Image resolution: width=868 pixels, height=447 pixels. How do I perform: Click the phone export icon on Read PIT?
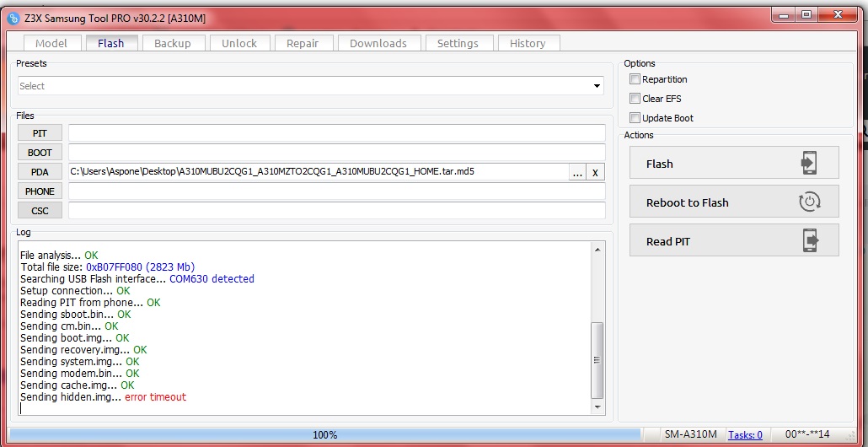coord(810,240)
